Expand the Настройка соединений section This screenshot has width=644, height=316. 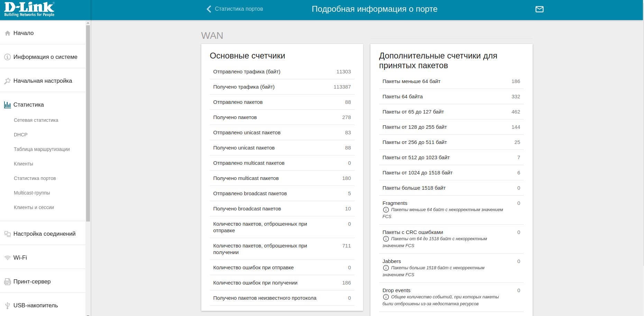click(x=44, y=234)
